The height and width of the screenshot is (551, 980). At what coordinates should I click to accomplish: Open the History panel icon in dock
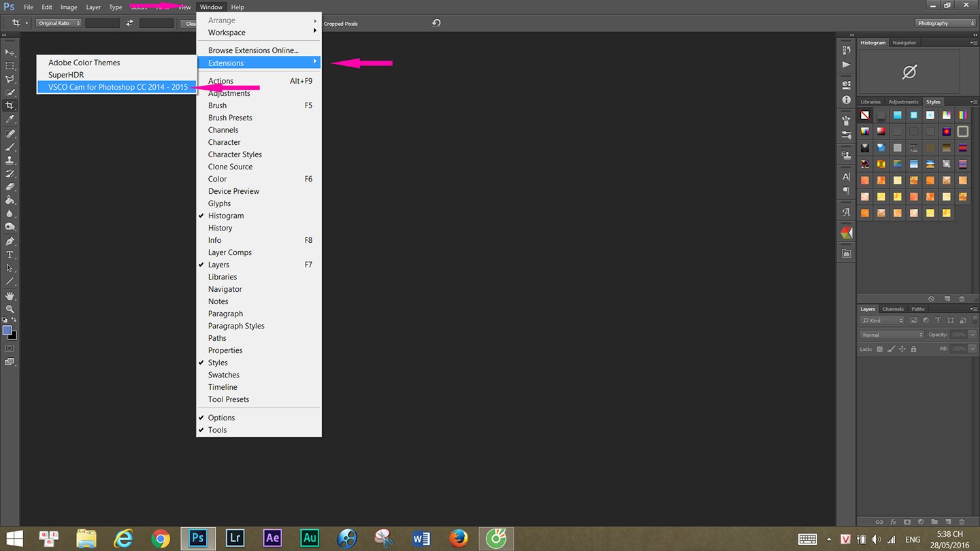click(846, 50)
